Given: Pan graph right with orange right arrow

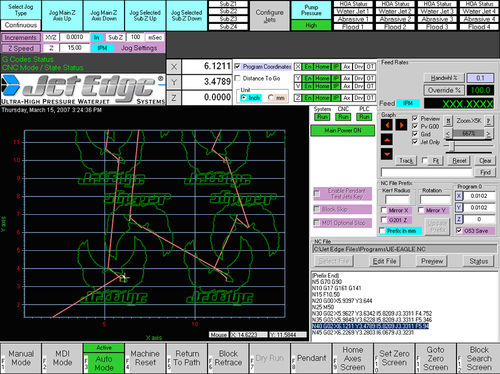Looking at the screenshot, I should (401, 125).
